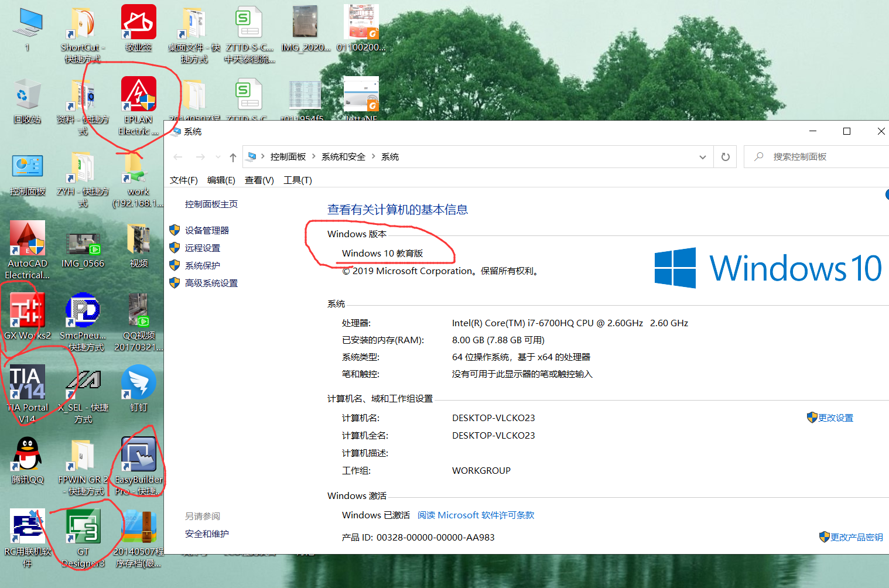Open the 工具(T) menu
Screen dimensions: 889x588
(298, 180)
